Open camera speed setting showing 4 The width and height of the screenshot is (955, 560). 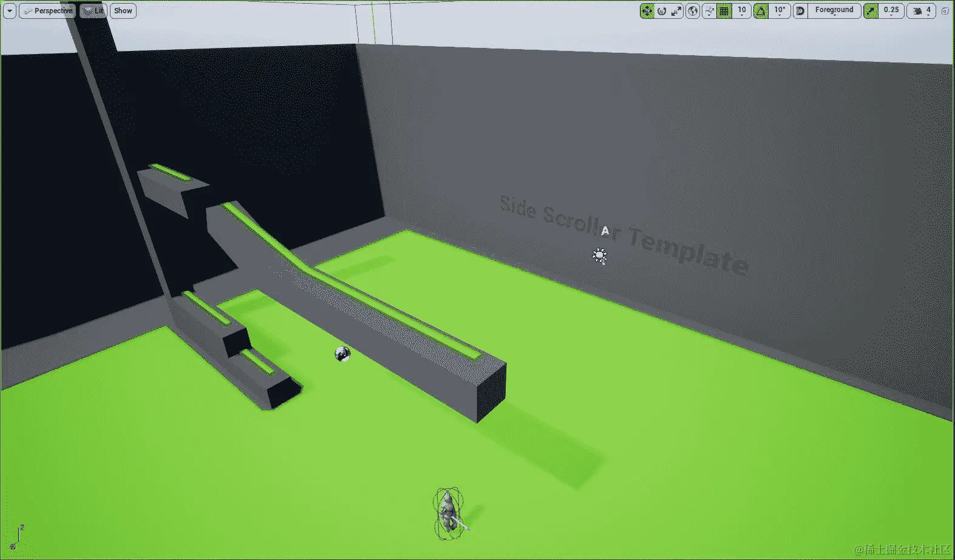[922, 11]
